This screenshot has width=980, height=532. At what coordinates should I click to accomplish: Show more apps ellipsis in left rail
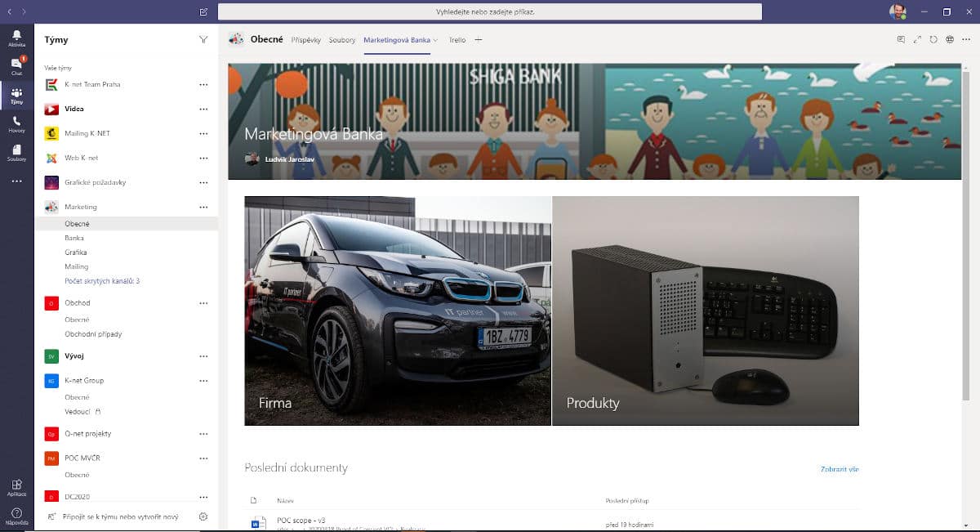point(16,181)
